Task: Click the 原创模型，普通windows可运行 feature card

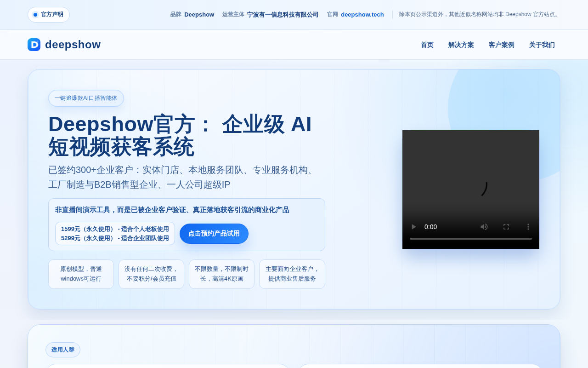Action: [81, 274]
